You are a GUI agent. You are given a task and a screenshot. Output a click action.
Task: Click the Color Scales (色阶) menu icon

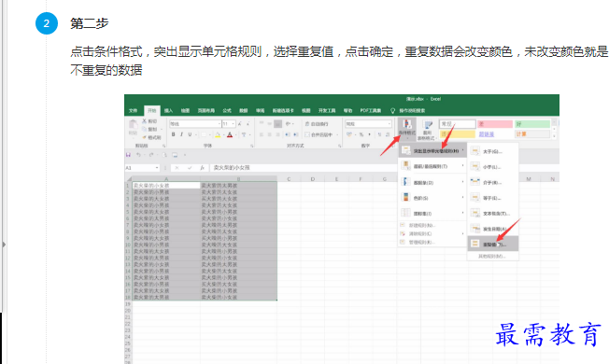click(x=405, y=198)
